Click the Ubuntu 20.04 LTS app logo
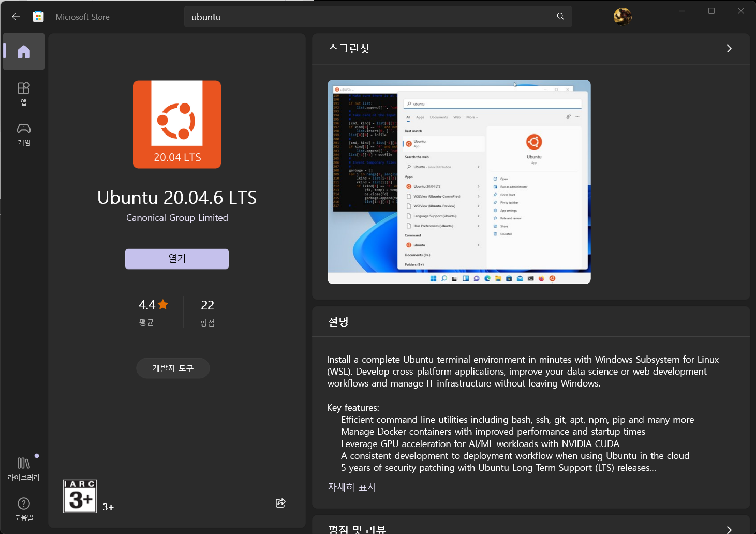This screenshot has width=756, height=534. pos(177,124)
